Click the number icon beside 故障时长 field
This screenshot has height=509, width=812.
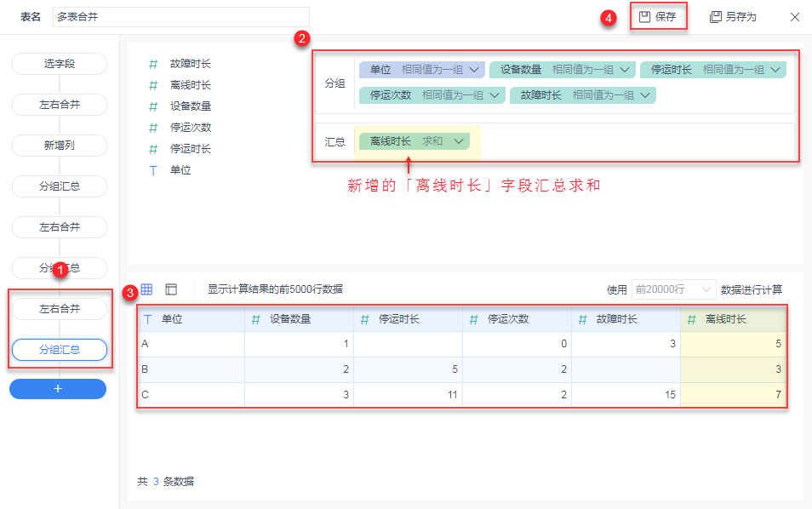coord(152,64)
